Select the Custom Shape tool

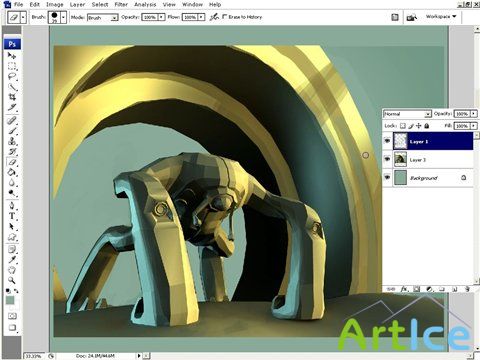(12, 237)
